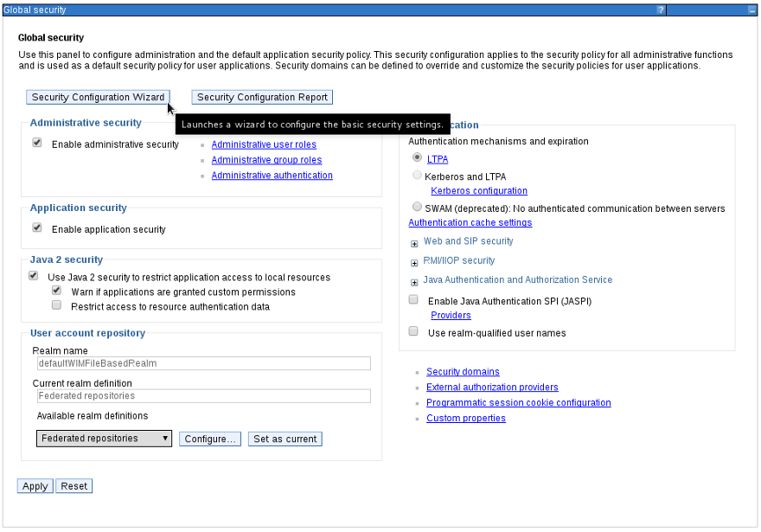
Task: Expand RMI/IIOP security section
Action: (414, 263)
